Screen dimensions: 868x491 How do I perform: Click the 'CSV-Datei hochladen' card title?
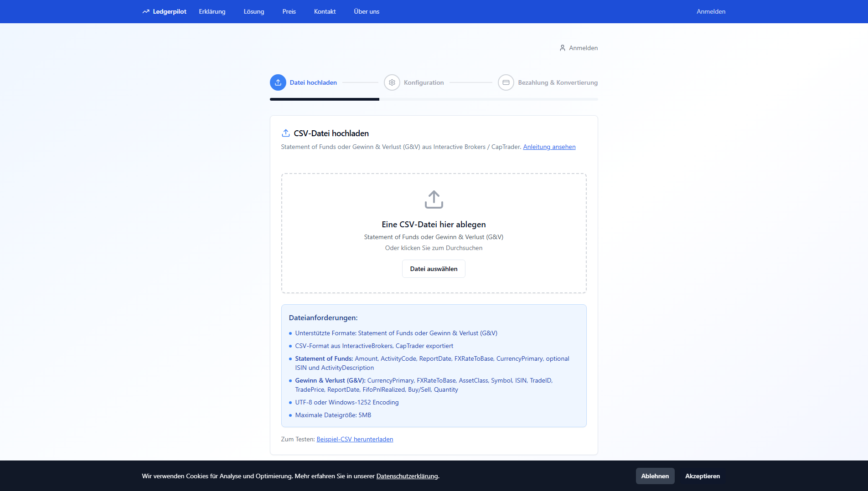331,133
